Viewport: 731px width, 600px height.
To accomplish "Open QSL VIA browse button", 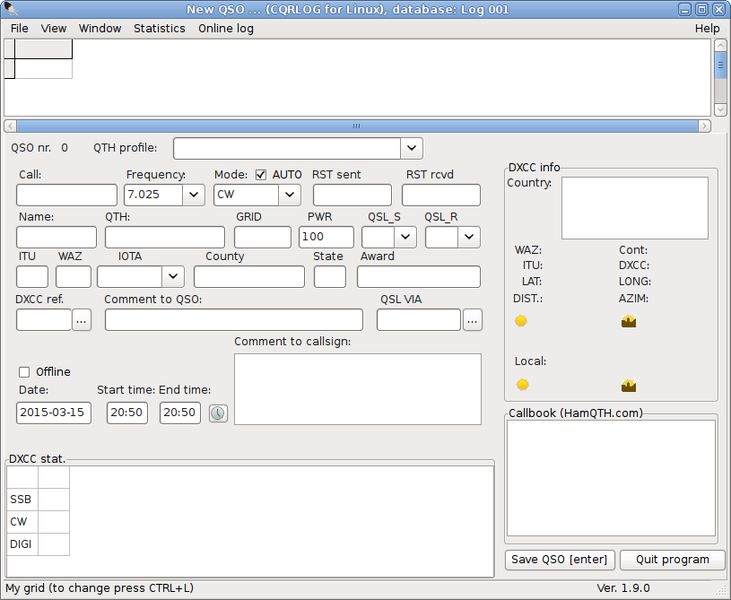I will tap(472, 320).
